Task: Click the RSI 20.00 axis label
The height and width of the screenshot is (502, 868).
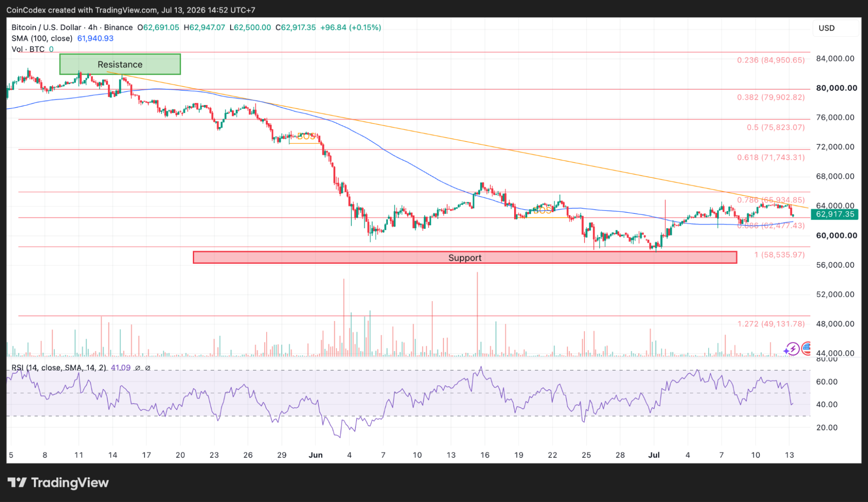Action: 827,427
